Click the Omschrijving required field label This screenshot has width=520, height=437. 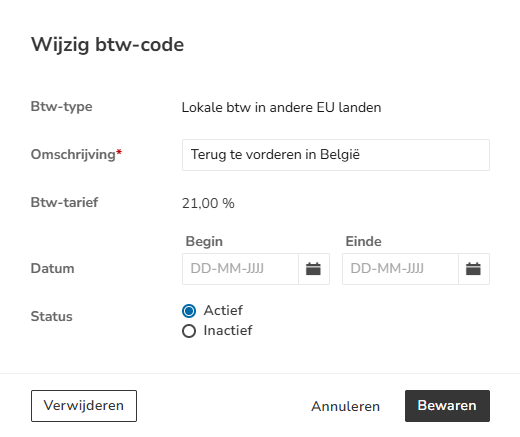pos(76,155)
